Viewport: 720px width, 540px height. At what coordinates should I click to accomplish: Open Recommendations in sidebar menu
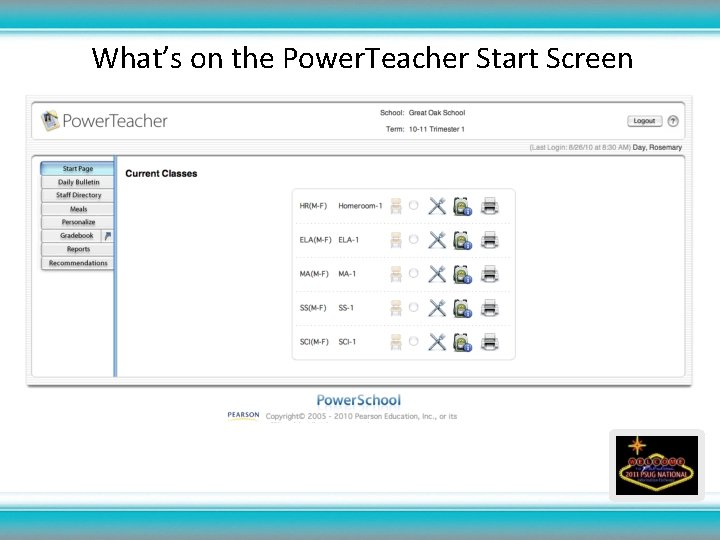78,263
